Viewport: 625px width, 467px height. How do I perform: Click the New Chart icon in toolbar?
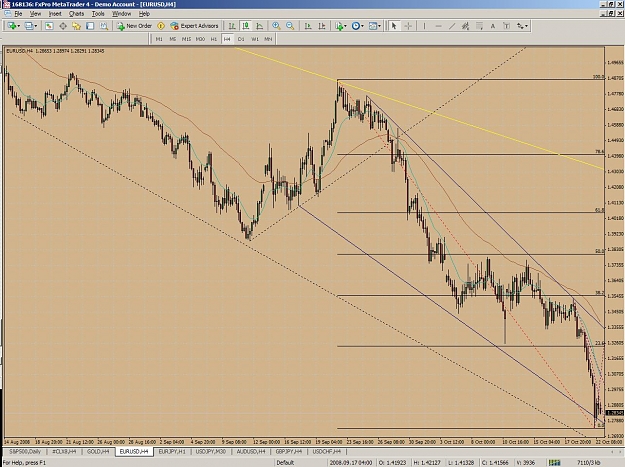(12, 26)
